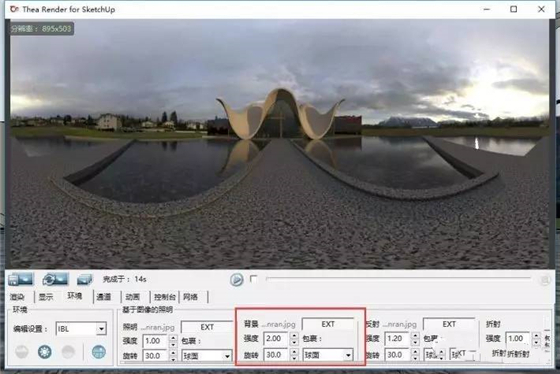Open the IBL edit settings dropdown
Image resolution: width=560 pixels, height=374 pixels.
(x=81, y=329)
